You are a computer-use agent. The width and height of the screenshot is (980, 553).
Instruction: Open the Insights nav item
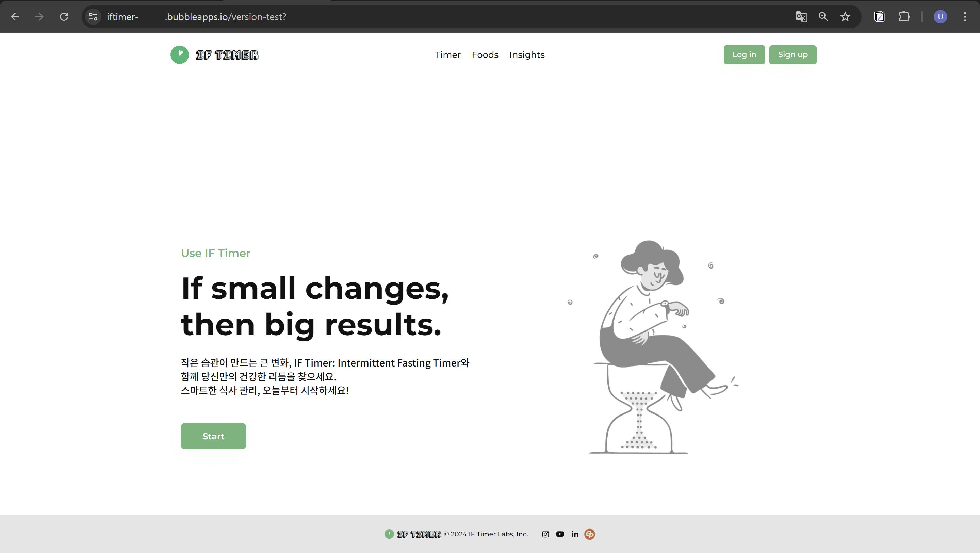point(527,55)
